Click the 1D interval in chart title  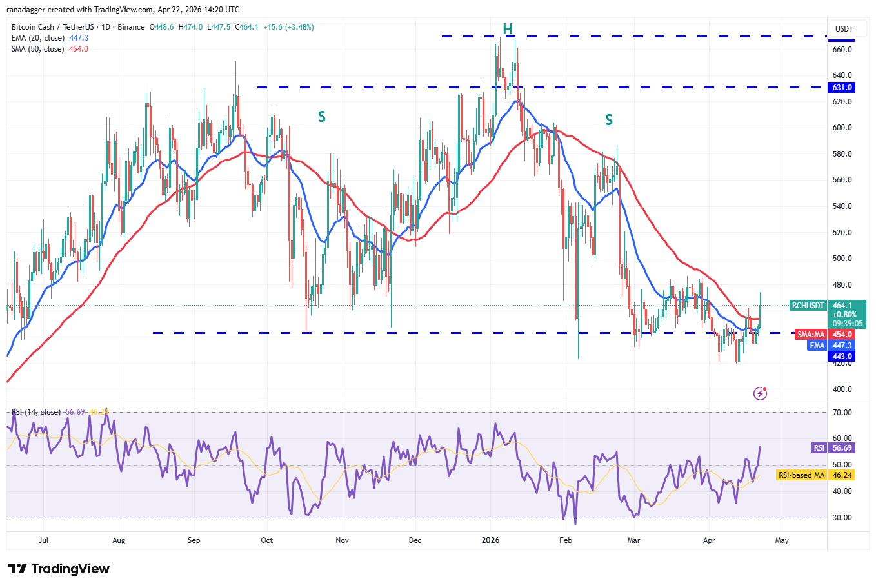pos(105,27)
